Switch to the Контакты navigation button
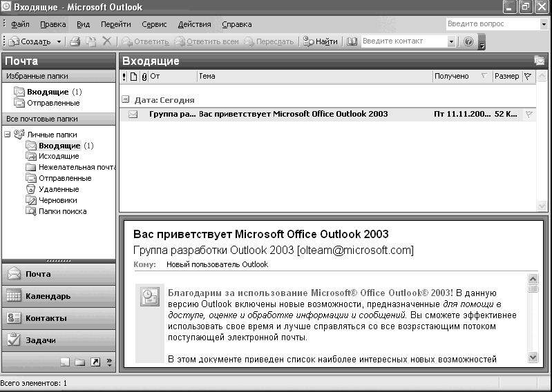Viewport: 552px width, 392px height. 59,318
